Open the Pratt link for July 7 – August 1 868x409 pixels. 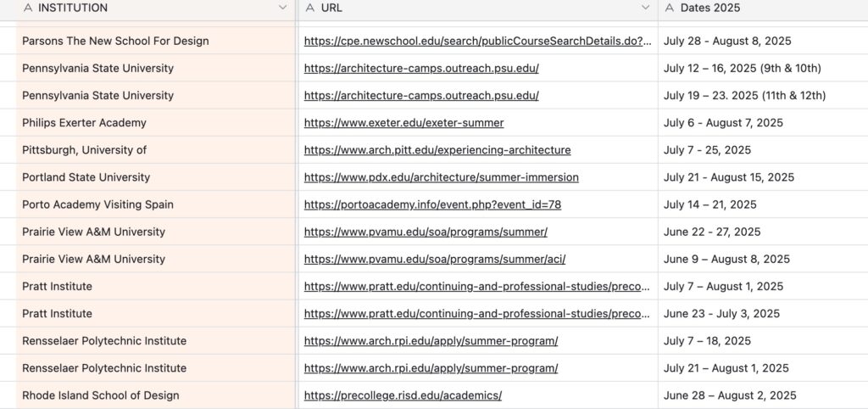click(477, 287)
